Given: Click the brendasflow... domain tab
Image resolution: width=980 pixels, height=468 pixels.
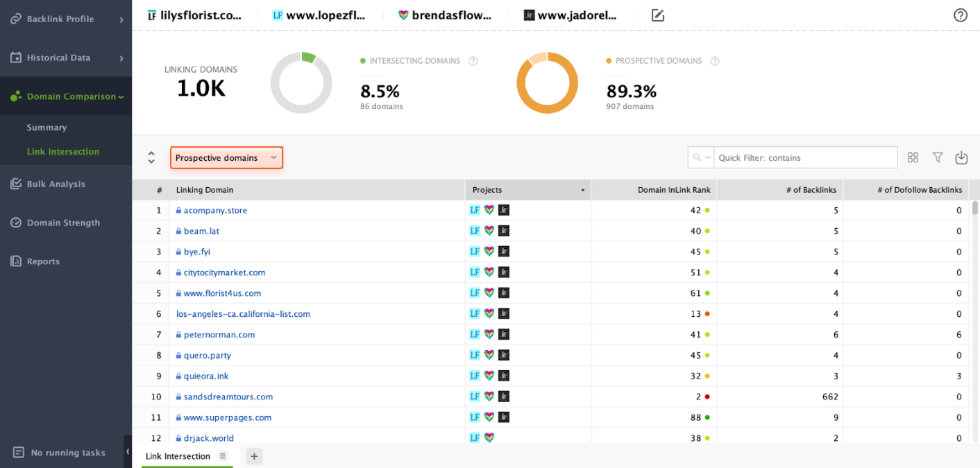Looking at the screenshot, I should [x=444, y=15].
